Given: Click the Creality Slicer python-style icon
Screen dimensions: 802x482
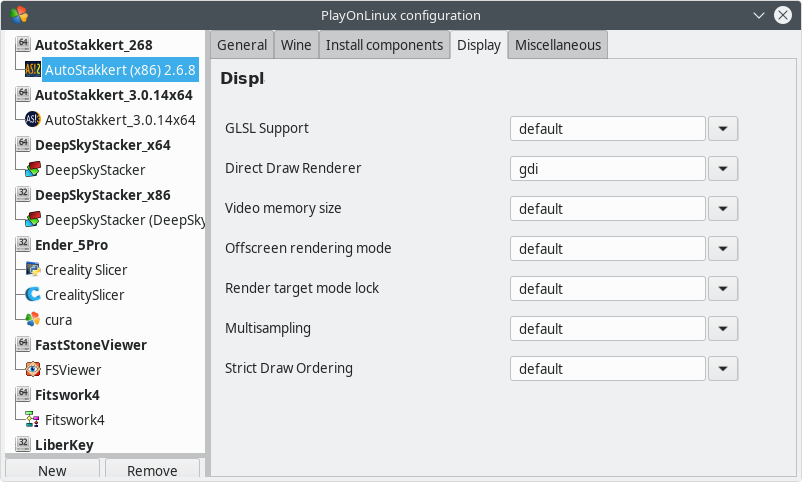Looking at the screenshot, I should 33,269.
